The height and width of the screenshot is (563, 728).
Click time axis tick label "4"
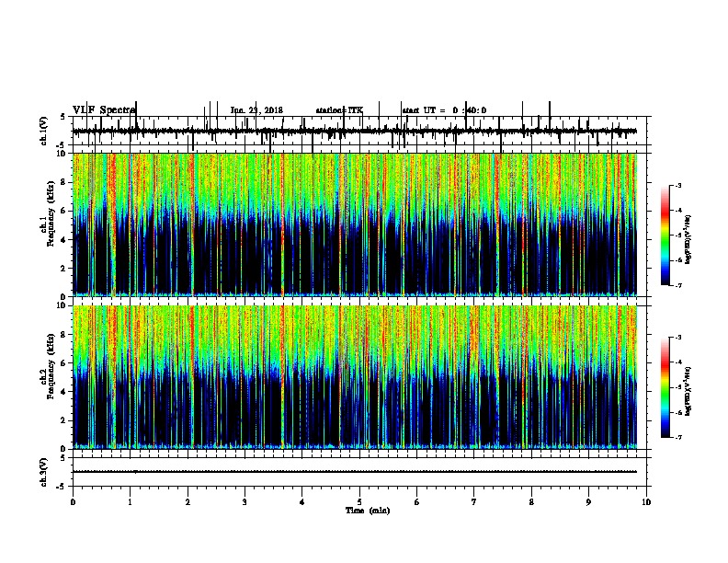coord(302,502)
